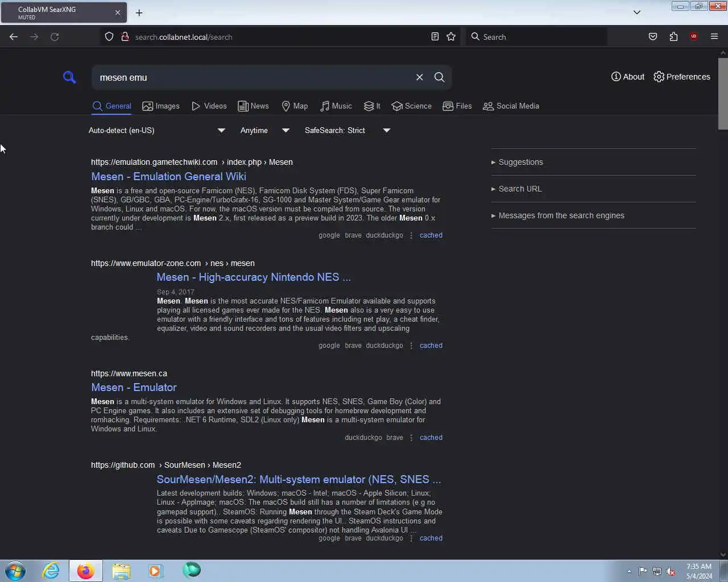Open Mesen - Emulator result
The height and width of the screenshot is (582, 728).
pyautogui.click(x=134, y=388)
